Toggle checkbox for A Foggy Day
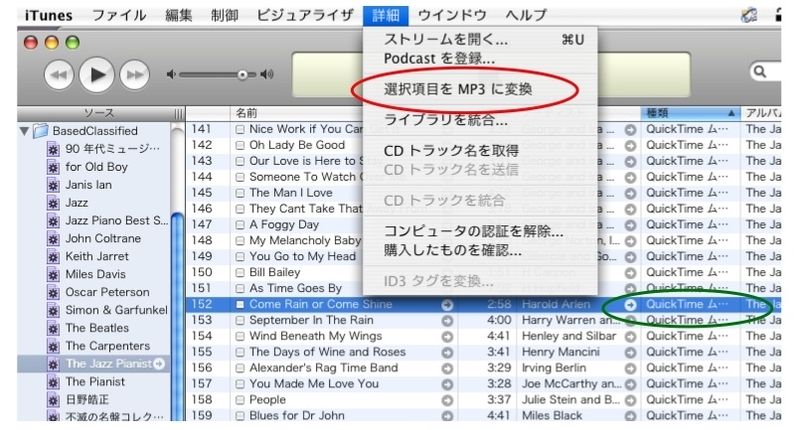 click(240, 225)
